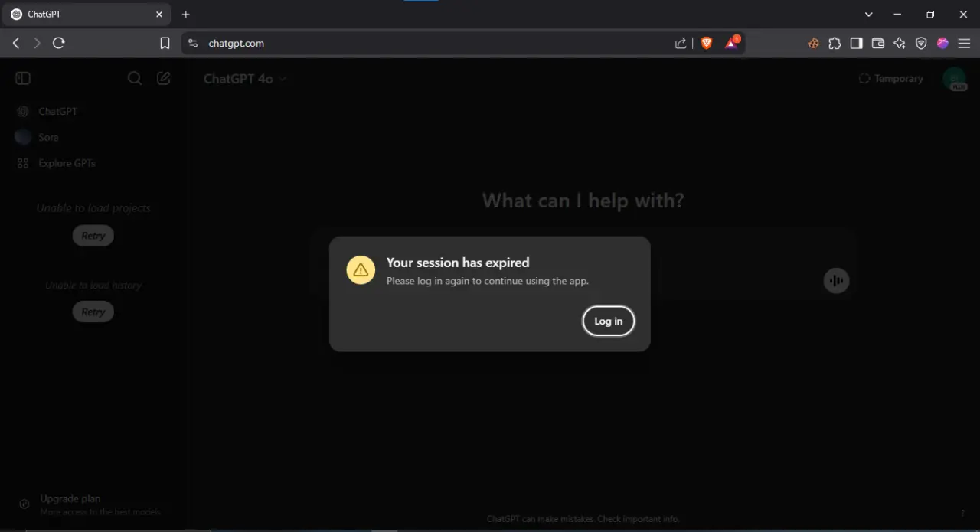View site information icon in address bar

point(193,44)
